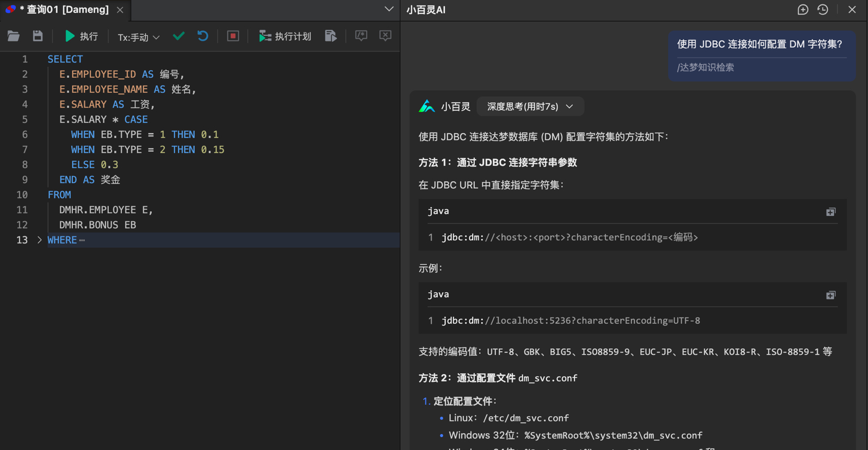The height and width of the screenshot is (450, 868).
Task: Click the 执行 run button
Action: [x=82, y=36]
